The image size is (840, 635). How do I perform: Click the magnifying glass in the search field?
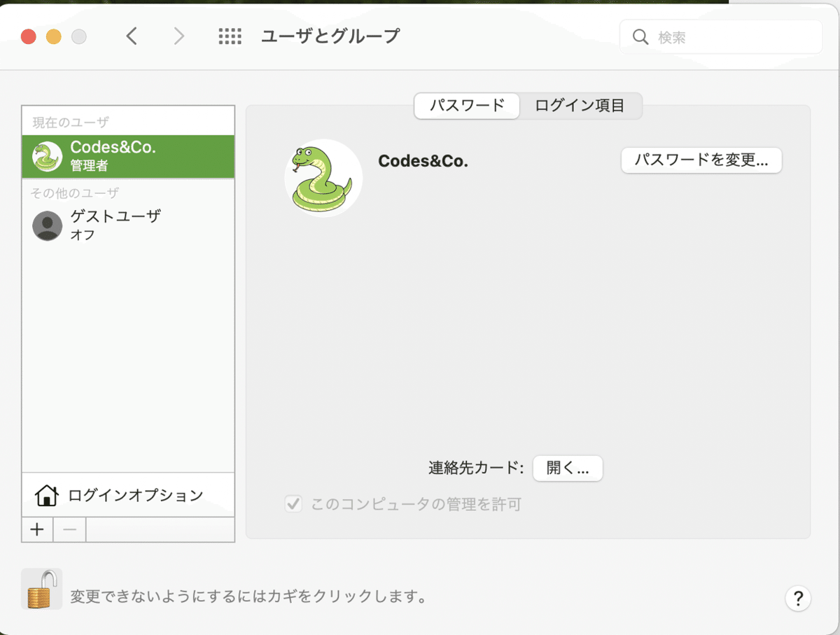pyautogui.click(x=639, y=36)
